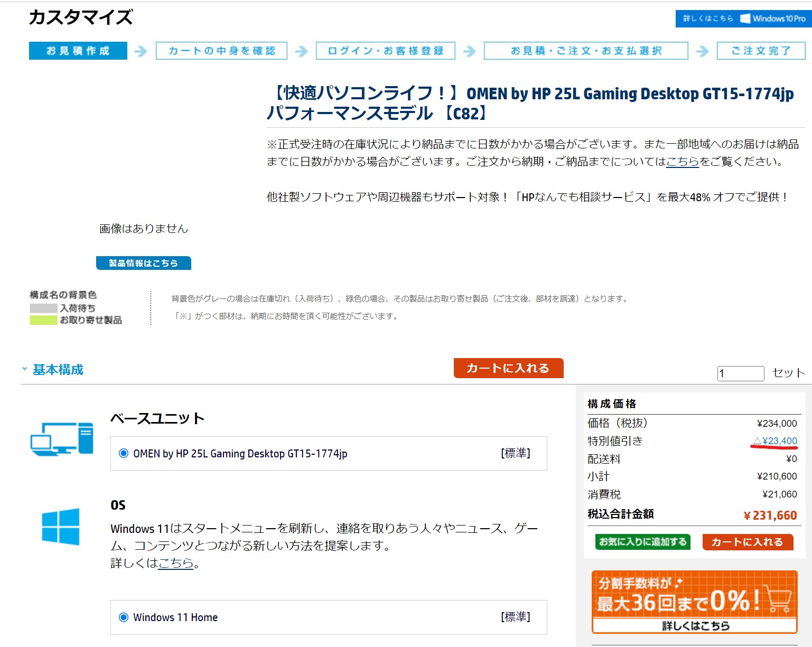
Task: Click the green お取り寄せ製品 legend swatch
Action: (43, 320)
